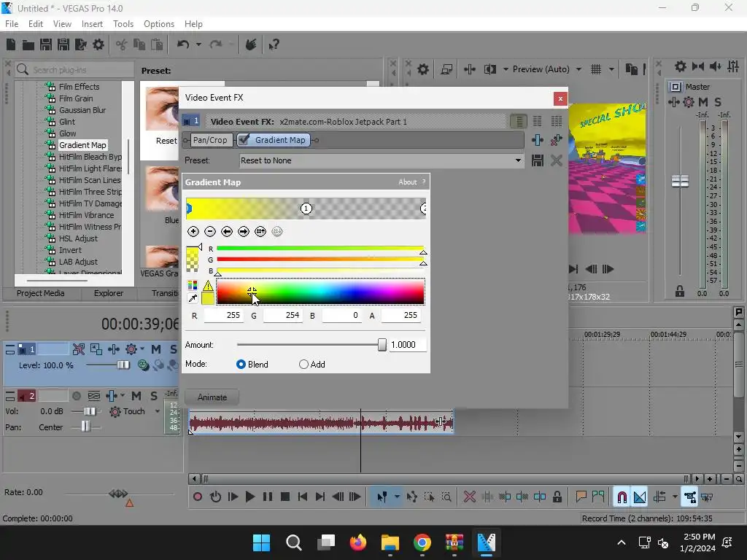Lock the Master bus fader channels
The height and width of the screenshot is (560, 747).
coord(680,291)
